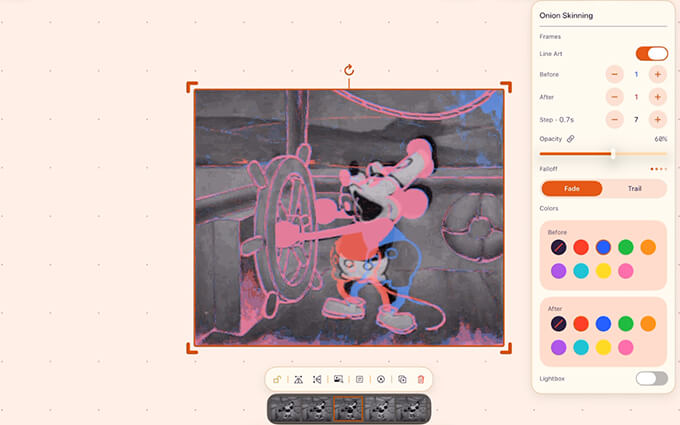Click the note icon in toolbar
Screen dimensions: 680x425
tap(360, 379)
